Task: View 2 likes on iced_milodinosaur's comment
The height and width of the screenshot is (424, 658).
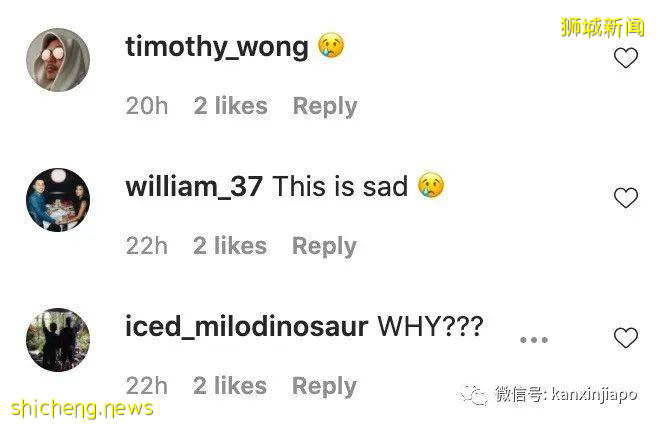Action: coord(230,386)
